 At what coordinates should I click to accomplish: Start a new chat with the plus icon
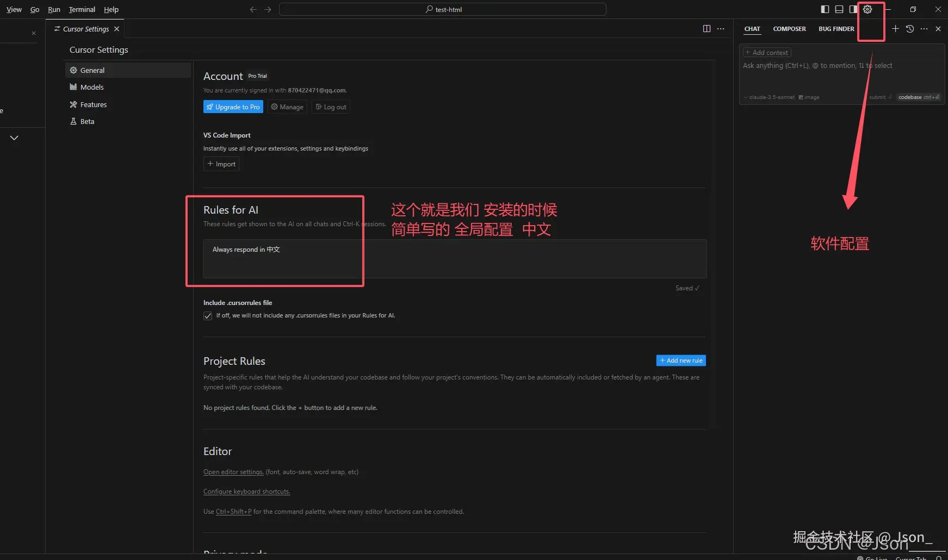pyautogui.click(x=895, y=29)
